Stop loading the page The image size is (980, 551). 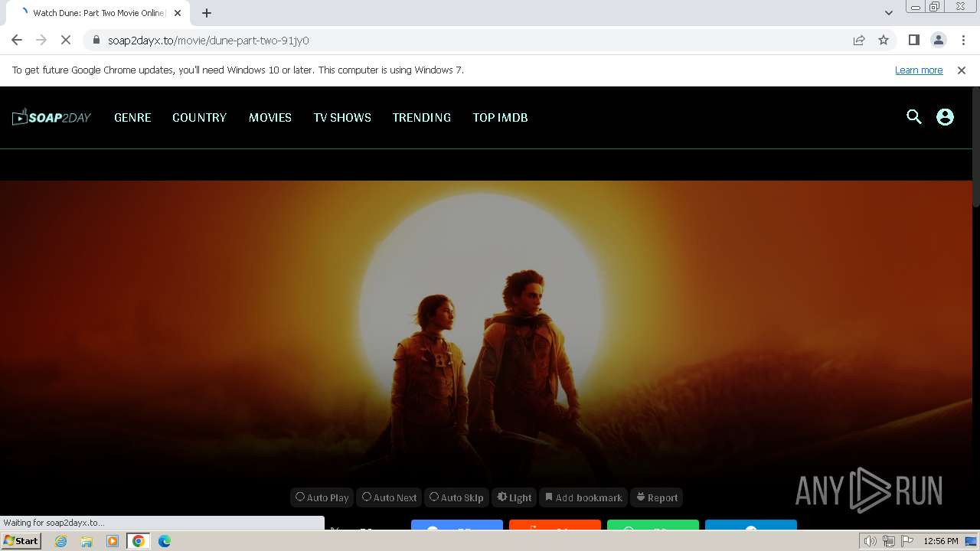[x=66, y=40]
